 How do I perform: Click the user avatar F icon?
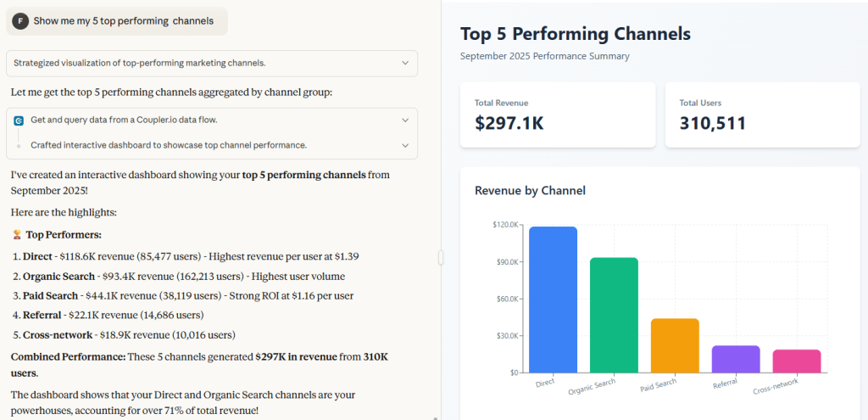(x=20, y=21)
